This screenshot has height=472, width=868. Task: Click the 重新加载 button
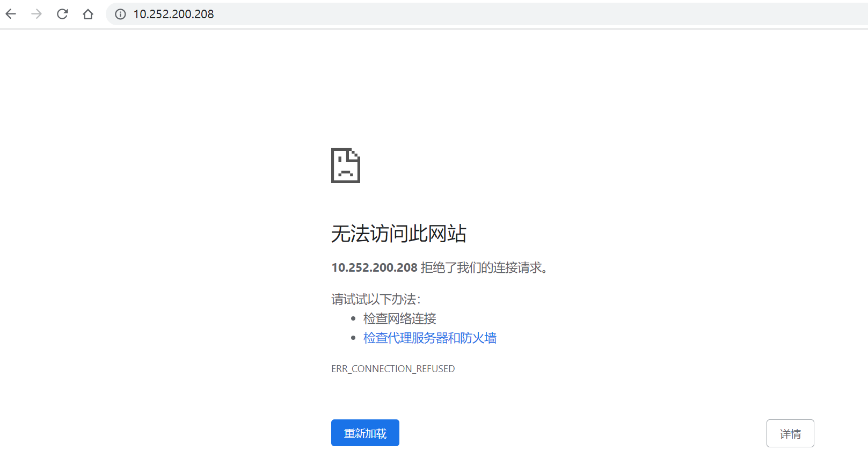pyautogui.click(x=365, y=433)
